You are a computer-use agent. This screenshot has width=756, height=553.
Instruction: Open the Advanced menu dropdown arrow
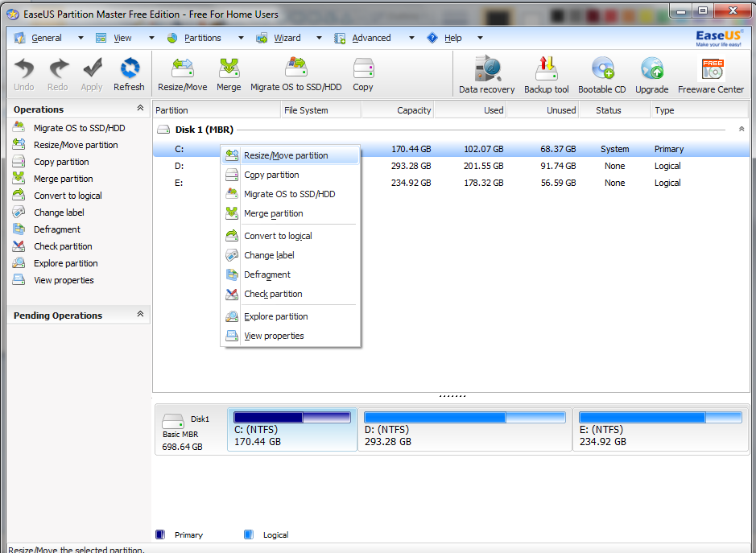[411, 38]
